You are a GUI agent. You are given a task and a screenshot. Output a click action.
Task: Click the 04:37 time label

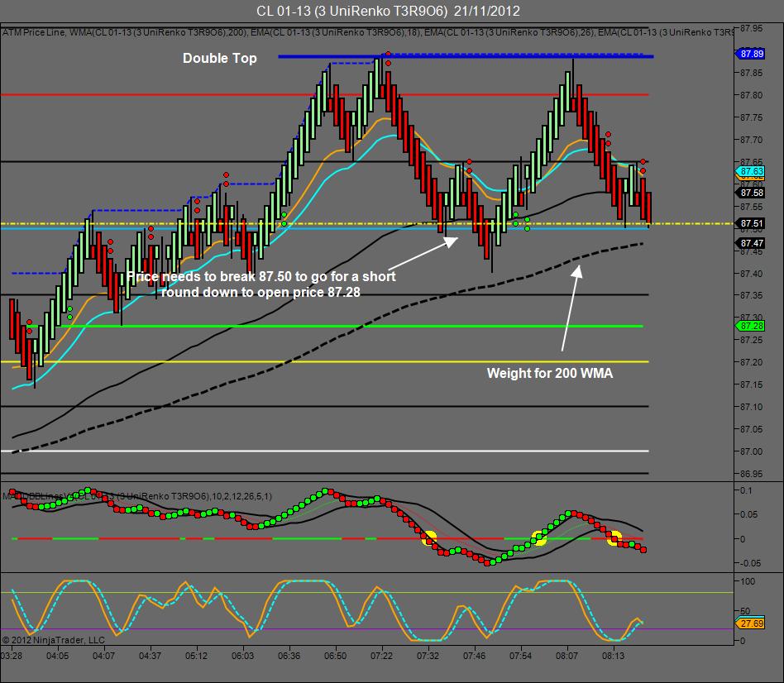click(x=150, y=656)
